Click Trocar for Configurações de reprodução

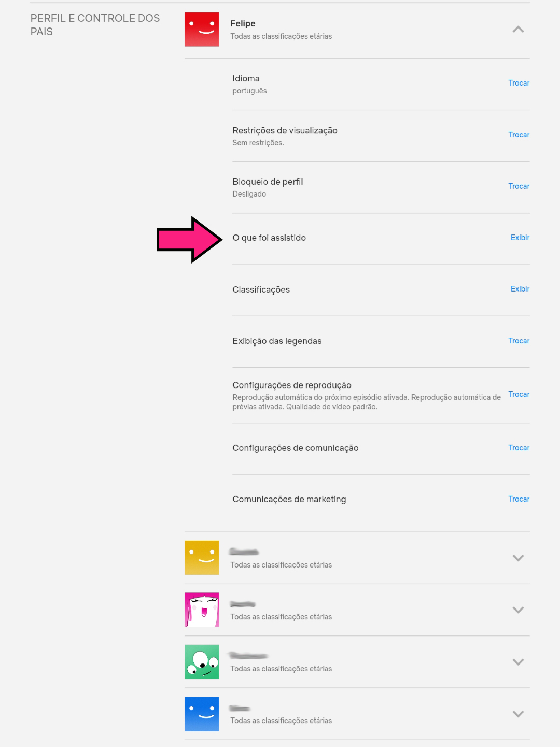(519, 394)
